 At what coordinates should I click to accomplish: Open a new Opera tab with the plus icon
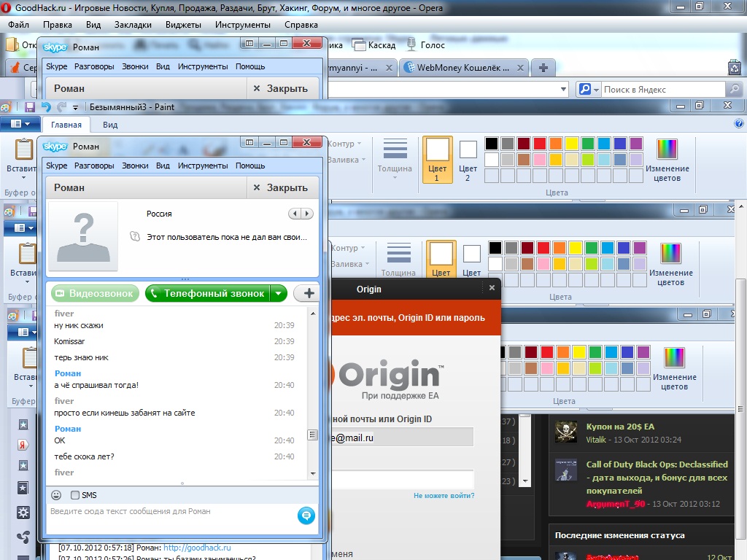point(543,68)
